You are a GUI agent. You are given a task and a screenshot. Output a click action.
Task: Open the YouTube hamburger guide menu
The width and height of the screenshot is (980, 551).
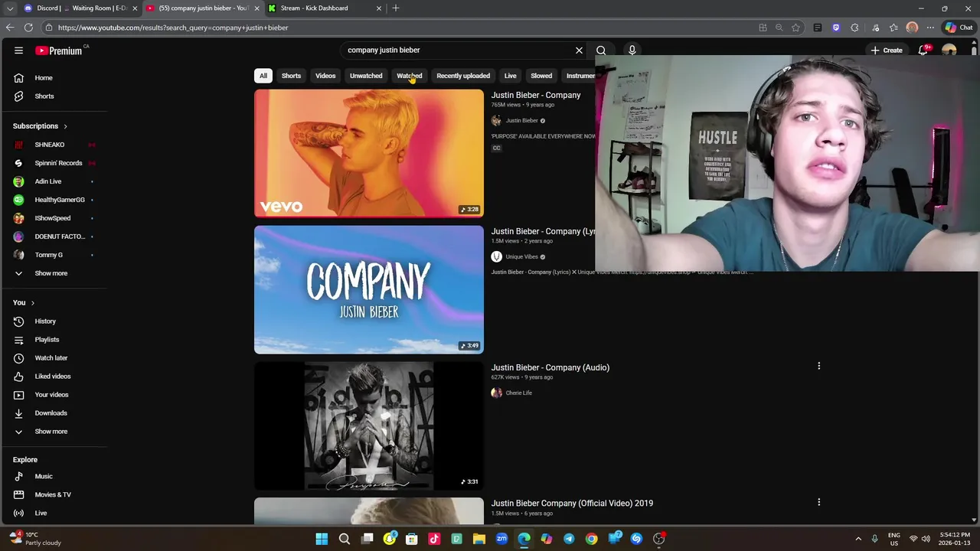click(18, 51)
